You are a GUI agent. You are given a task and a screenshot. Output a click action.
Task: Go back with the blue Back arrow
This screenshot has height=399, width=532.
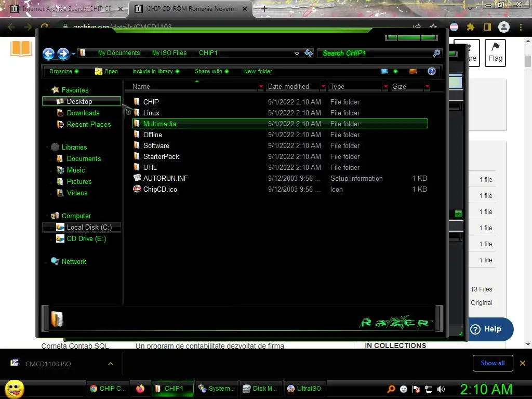pyautogui.click(x=48, y=54)
